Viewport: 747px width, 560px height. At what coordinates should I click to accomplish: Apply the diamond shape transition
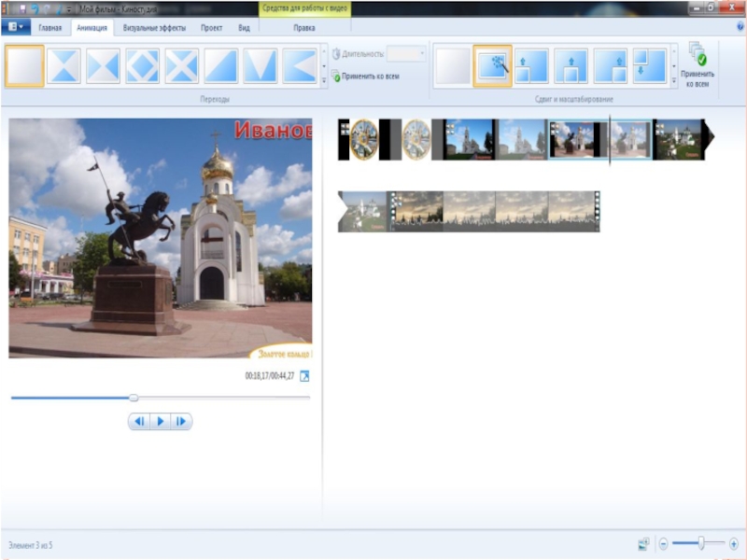tap(142, 66)
